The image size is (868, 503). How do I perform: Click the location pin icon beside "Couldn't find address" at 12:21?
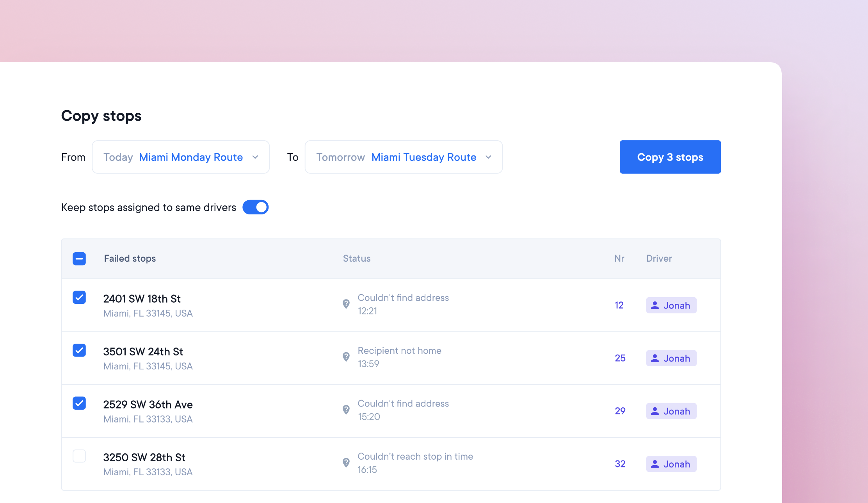click(x=346, y=304)
